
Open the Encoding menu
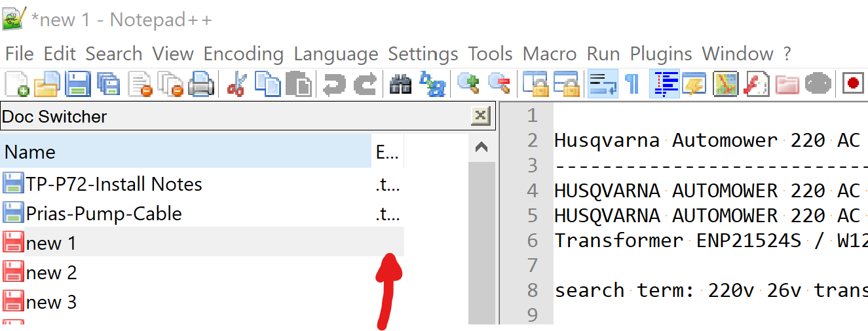[x=244, y=54]
